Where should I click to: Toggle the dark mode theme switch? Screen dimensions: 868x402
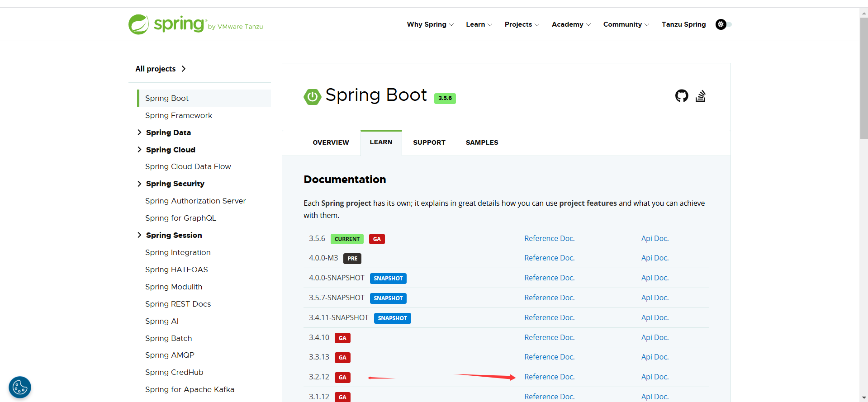(x=723, y=24)
